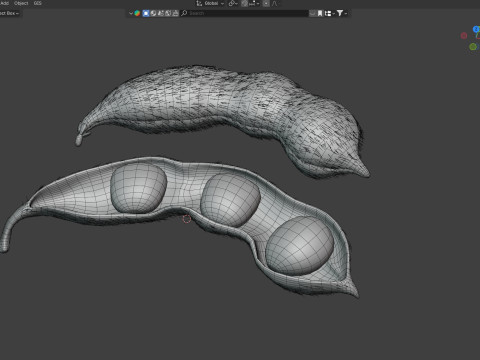Select the rightmost bean in the open pod
Screen dimensions: 480x360
299,246
